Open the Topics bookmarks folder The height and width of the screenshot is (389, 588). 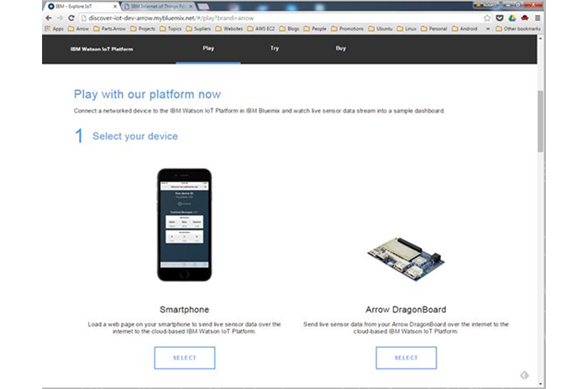click(x=171, y=29)
